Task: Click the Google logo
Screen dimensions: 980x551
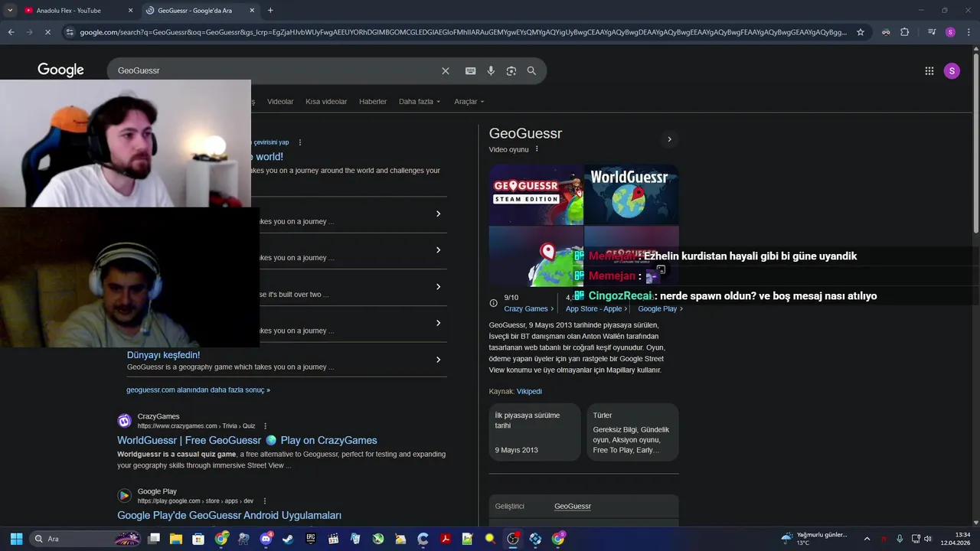Action: (x=60, y=70)
